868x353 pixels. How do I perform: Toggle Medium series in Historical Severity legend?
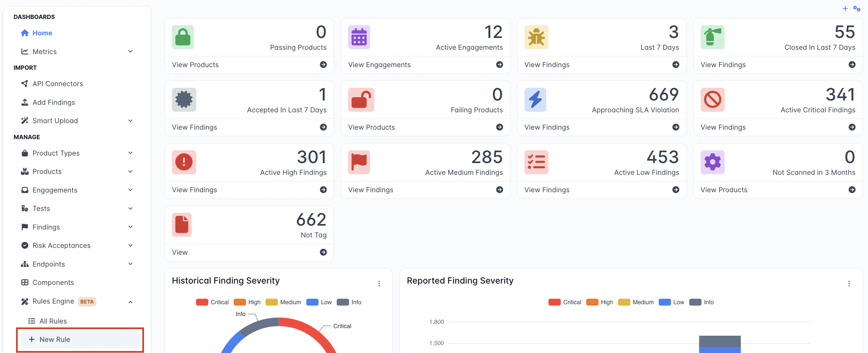283,302
